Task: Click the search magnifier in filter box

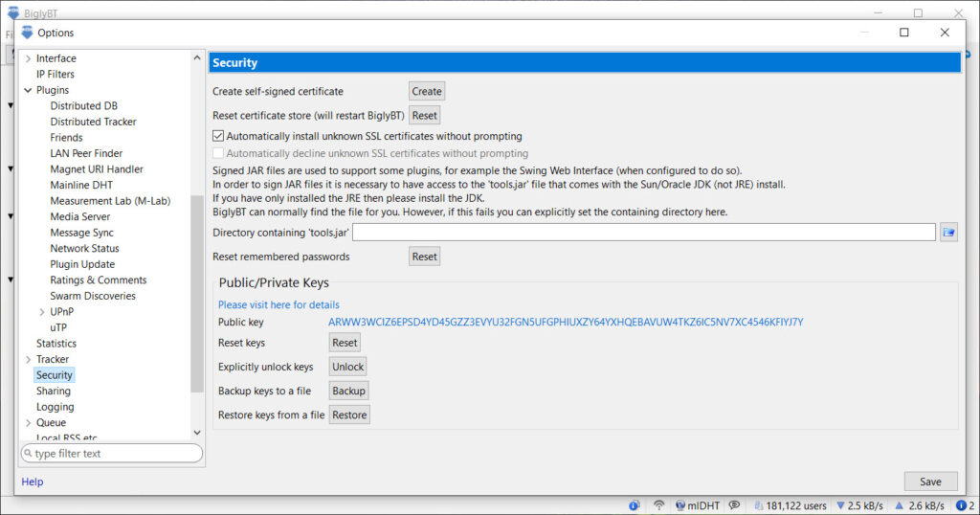Action: pyautogui.click(x=28, y=453)
